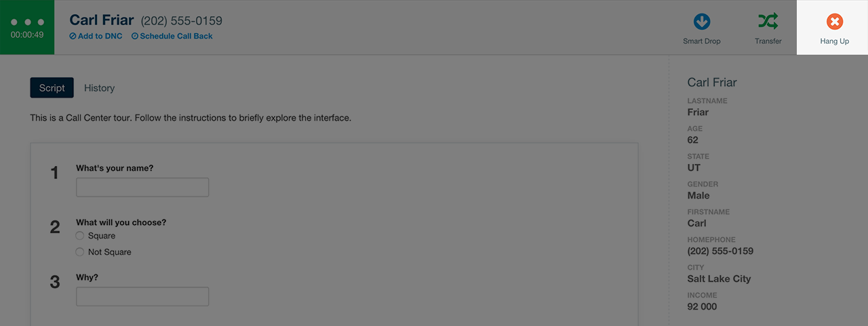The image size is (868, 326).
Task: Switch to the History tab
Action: 99,88
